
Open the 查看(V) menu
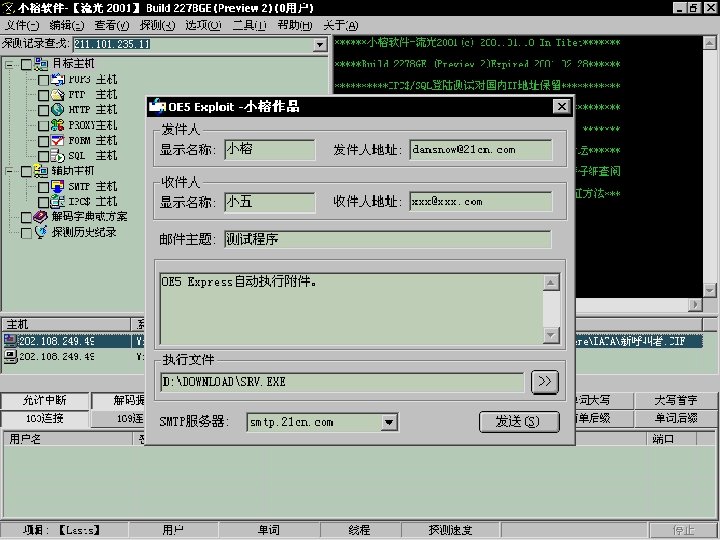(112, 25)
